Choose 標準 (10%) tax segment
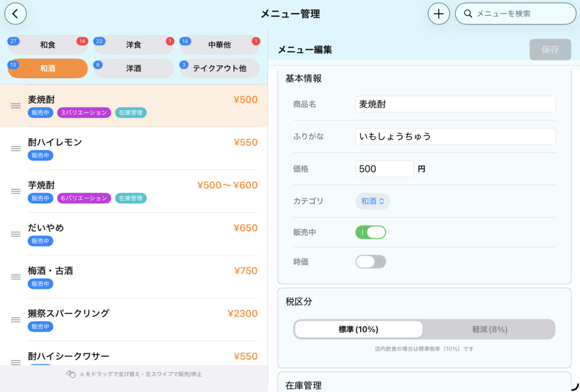580x392 pixels. coord(359,329)
